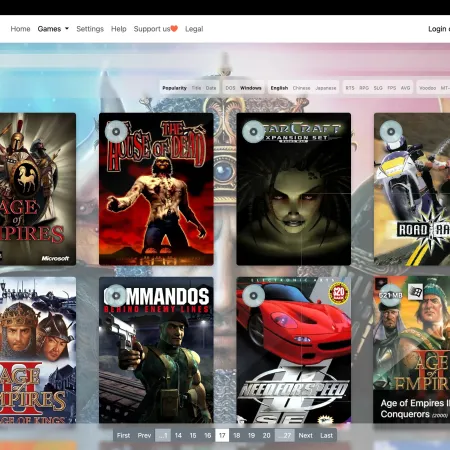Click the disc icon on Need for Speed II

coord(253,295)
